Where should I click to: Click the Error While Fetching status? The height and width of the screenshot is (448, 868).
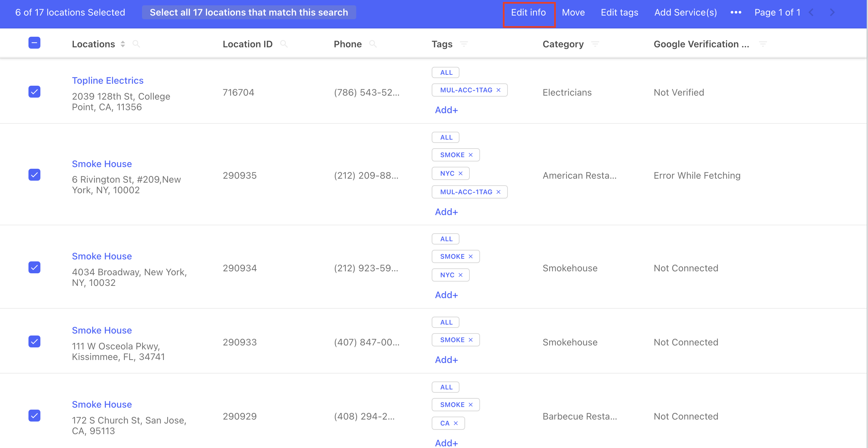(697, 175)
